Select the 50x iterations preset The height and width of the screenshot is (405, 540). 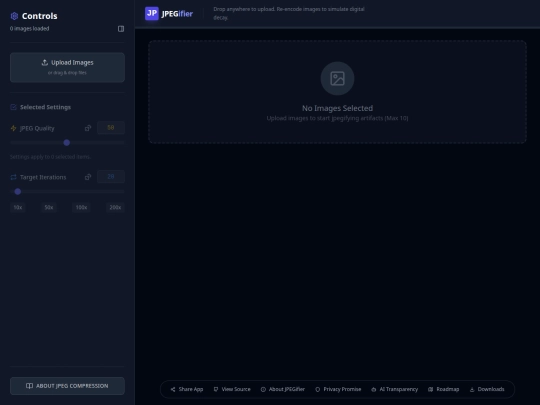pyautogui.click(x=49, y=207)
